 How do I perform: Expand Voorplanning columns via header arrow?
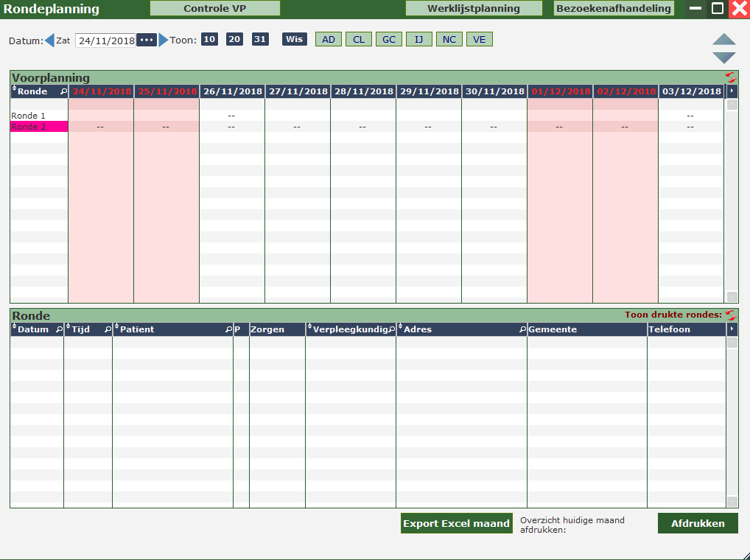coord(732,91)
